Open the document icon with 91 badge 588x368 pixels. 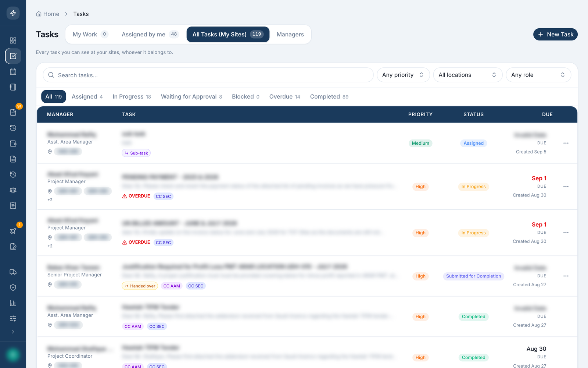[13, 112]
